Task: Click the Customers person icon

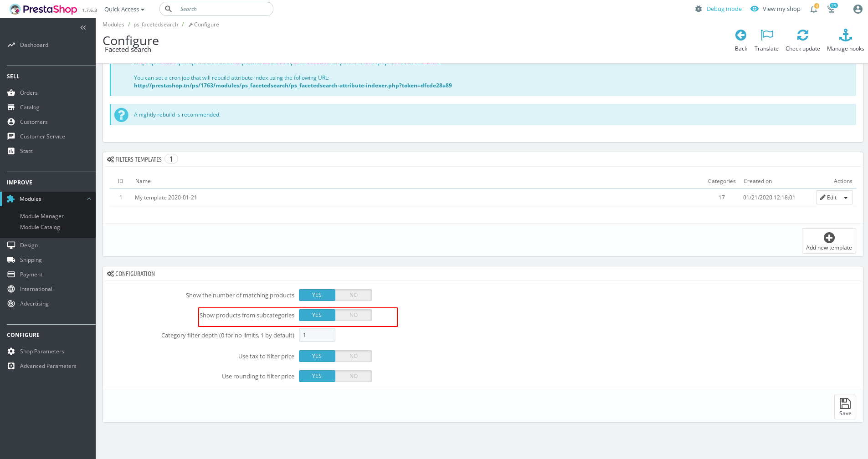Action: point(11,122)
